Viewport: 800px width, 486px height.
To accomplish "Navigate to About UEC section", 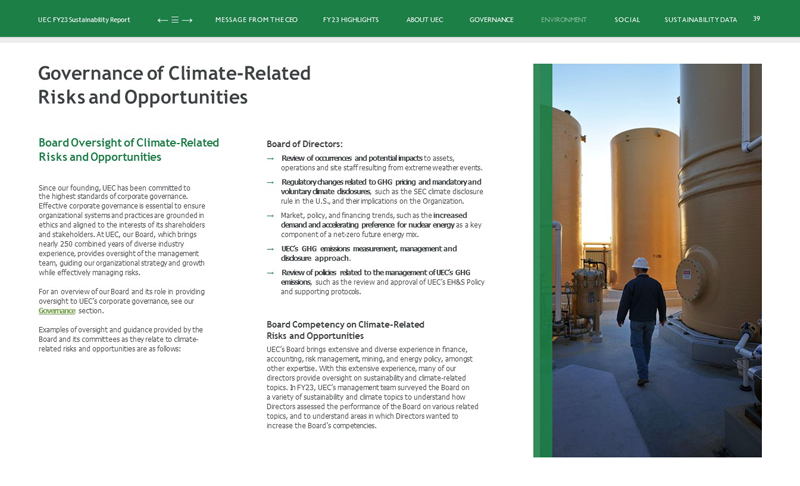I will coord(424,20).
